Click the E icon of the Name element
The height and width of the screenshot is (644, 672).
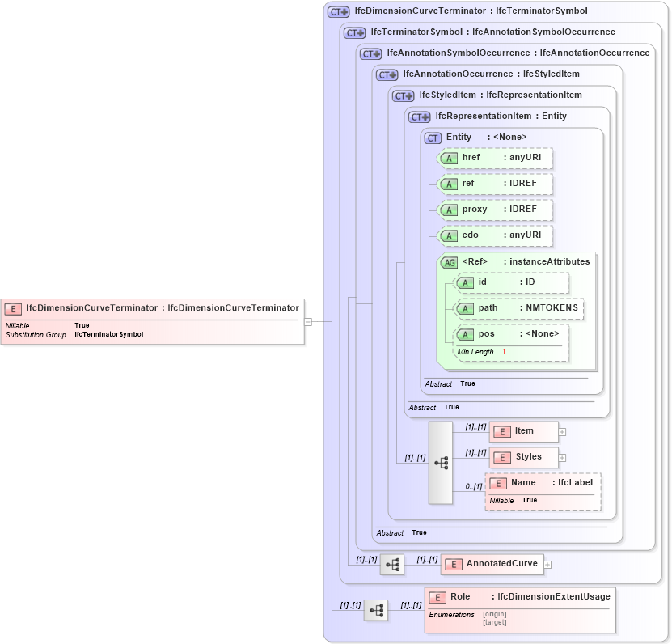pyautogui.click(x=497, y=482)
